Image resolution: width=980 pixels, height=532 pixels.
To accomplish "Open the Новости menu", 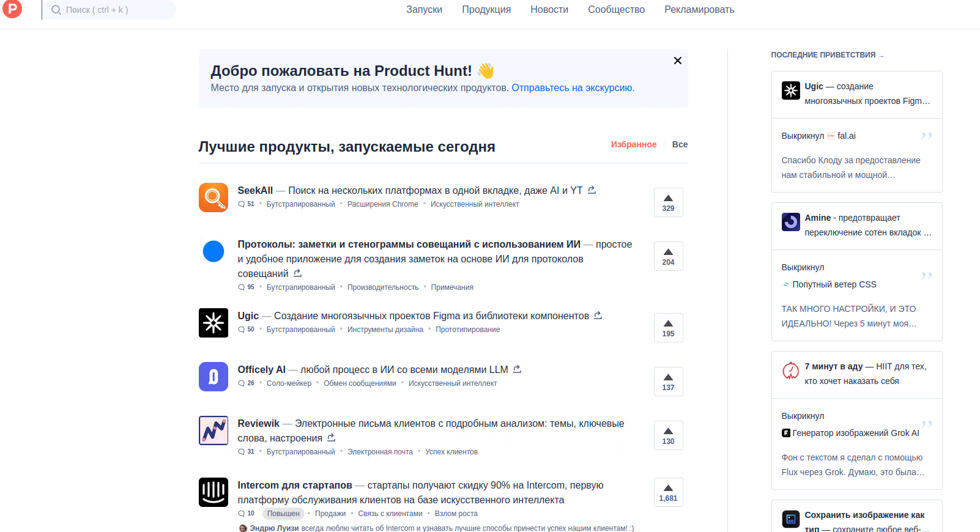I will 549,10.
